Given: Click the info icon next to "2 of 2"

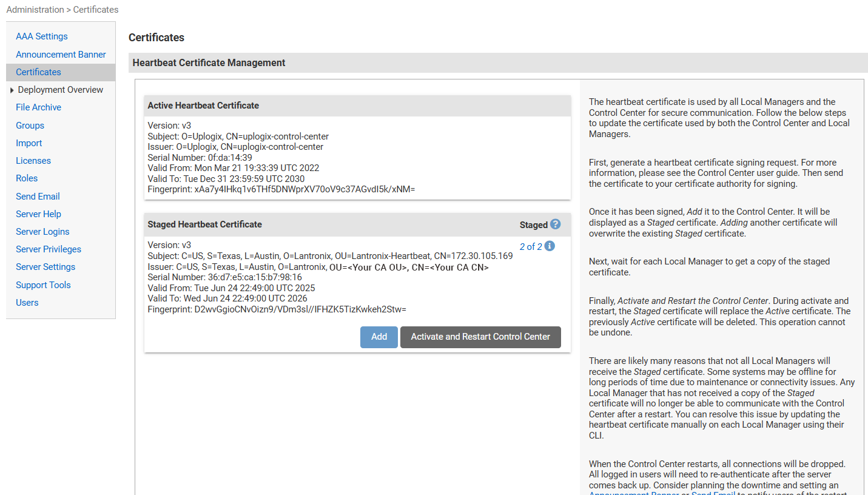Looking at the screenshot, I should point(550,246).
